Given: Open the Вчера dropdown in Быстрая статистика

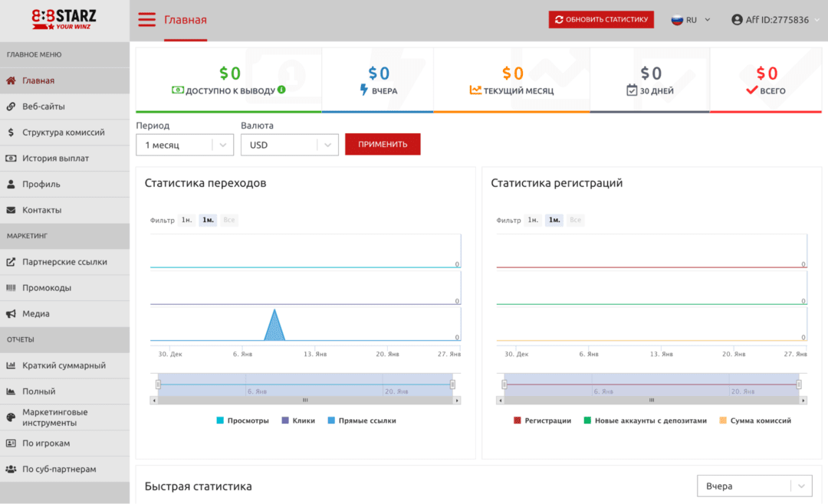Looking at the screenshot, I should pyautogui.click(x=754, y=486).
